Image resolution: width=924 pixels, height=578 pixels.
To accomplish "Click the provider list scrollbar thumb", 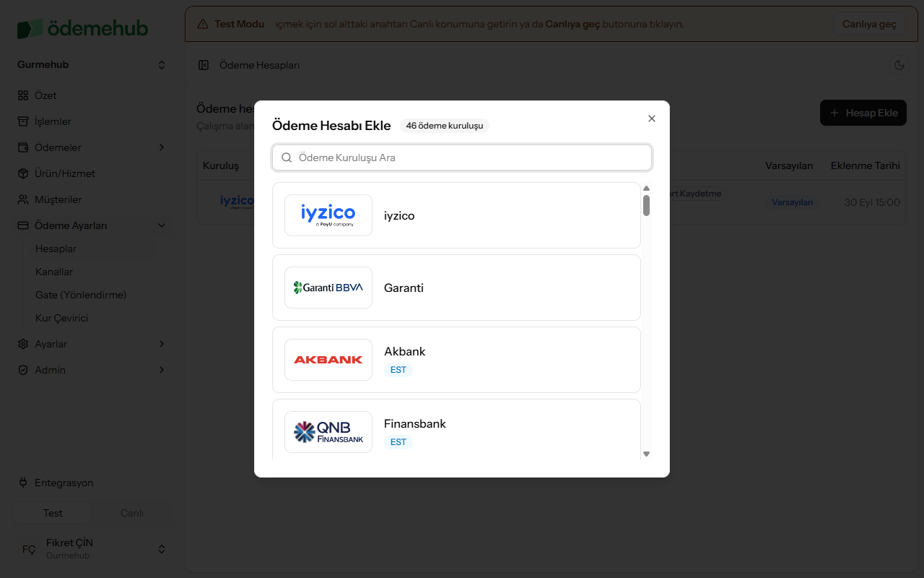I will click(646, 205).
